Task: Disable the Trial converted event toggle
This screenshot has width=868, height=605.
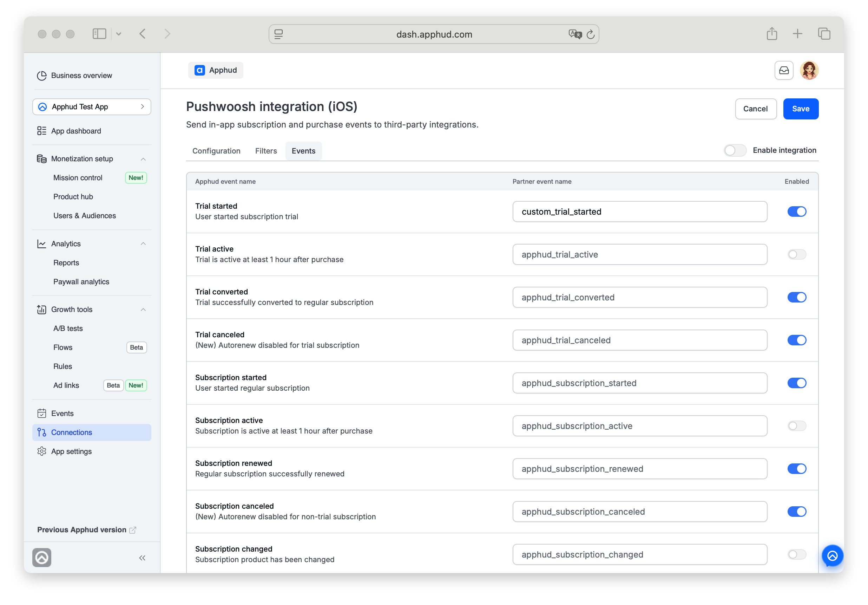Action: [x=797, y=297]
